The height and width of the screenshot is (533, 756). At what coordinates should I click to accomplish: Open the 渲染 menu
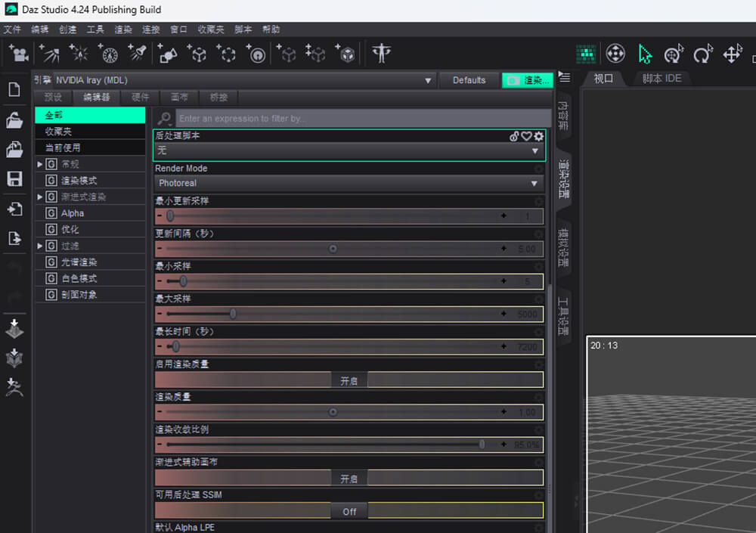[x=123, y=29]
